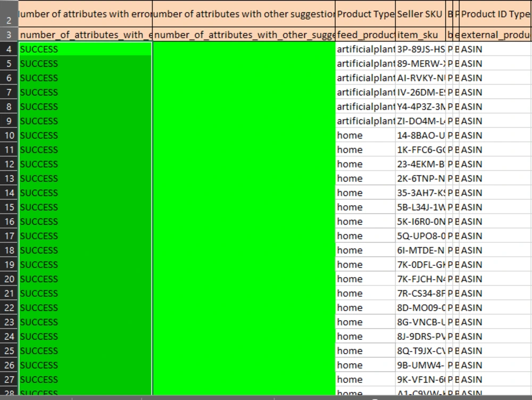Click the external_product cell in row 3

pos(495,35)
